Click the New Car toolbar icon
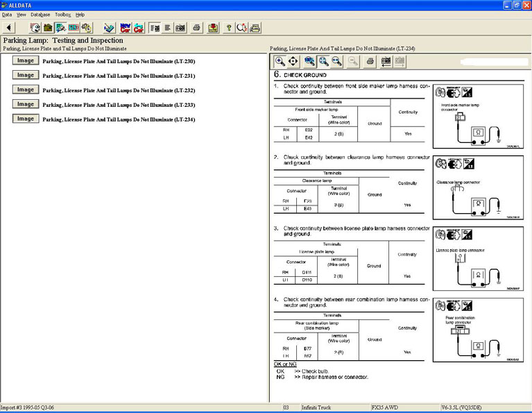 (125, 28)
